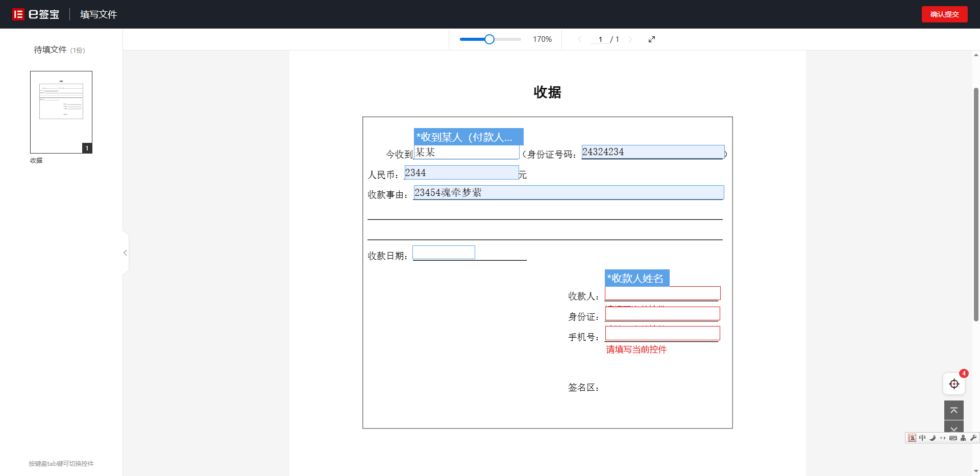Open the 收据 page thumbnail
The width and height of the screenshot is (980, 476).
click(61, 112)
